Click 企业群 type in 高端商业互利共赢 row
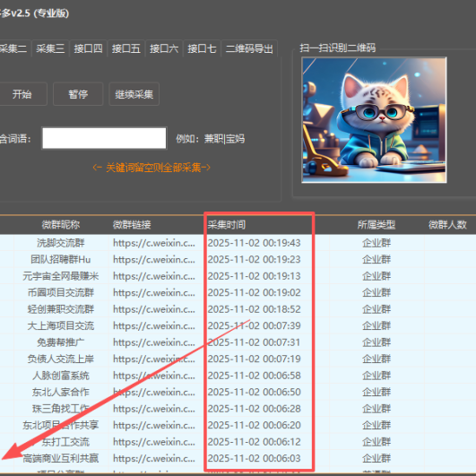Screen dimensions: 476x476 point(376,458)
